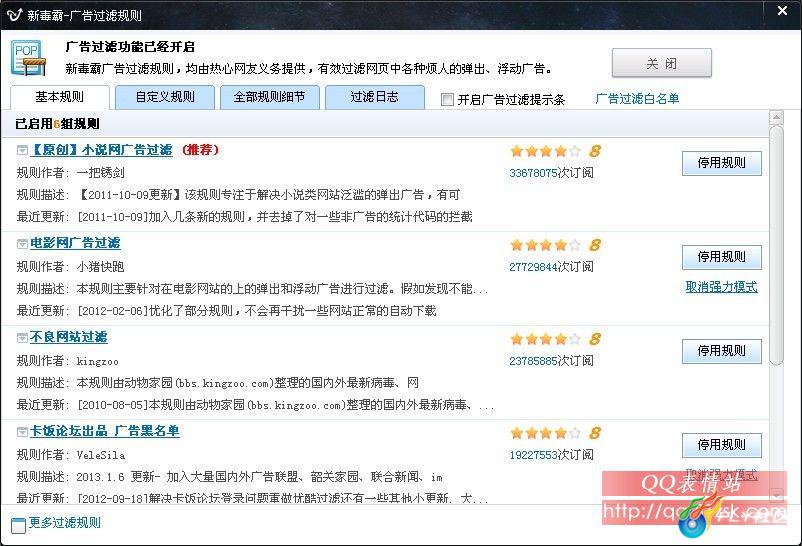Click the 19227553次订阅 count

click(x=551, y=455)
